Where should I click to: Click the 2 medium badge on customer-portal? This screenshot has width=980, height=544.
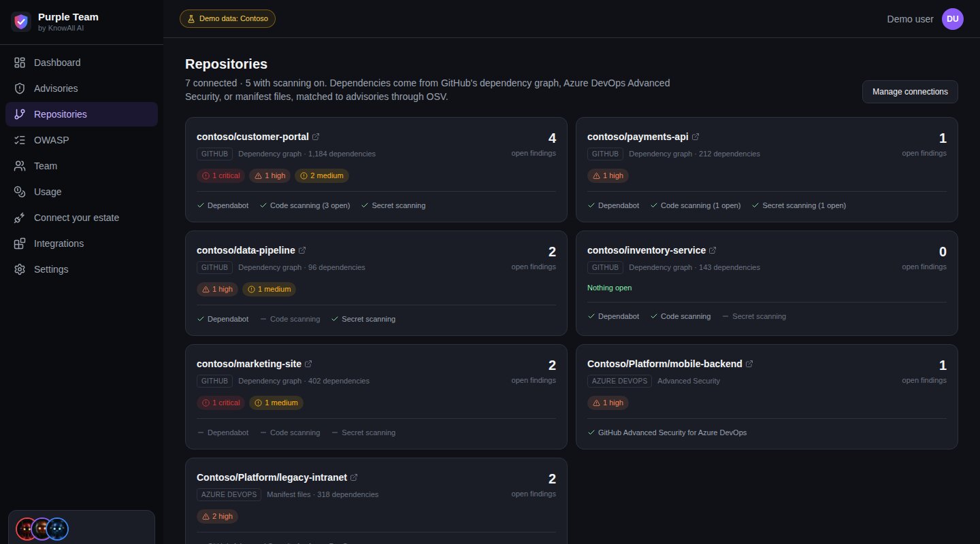322,175
